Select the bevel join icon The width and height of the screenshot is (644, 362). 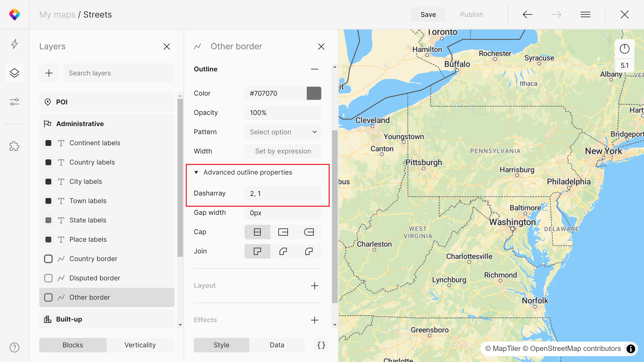(283, 251)
